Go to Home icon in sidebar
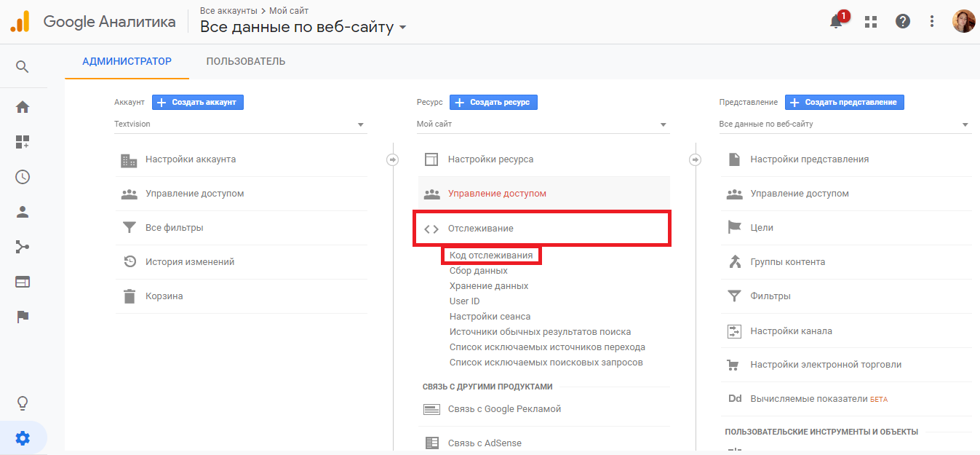Image resolution: width=980 pixels, height=455 pixels. click(23, 107)
